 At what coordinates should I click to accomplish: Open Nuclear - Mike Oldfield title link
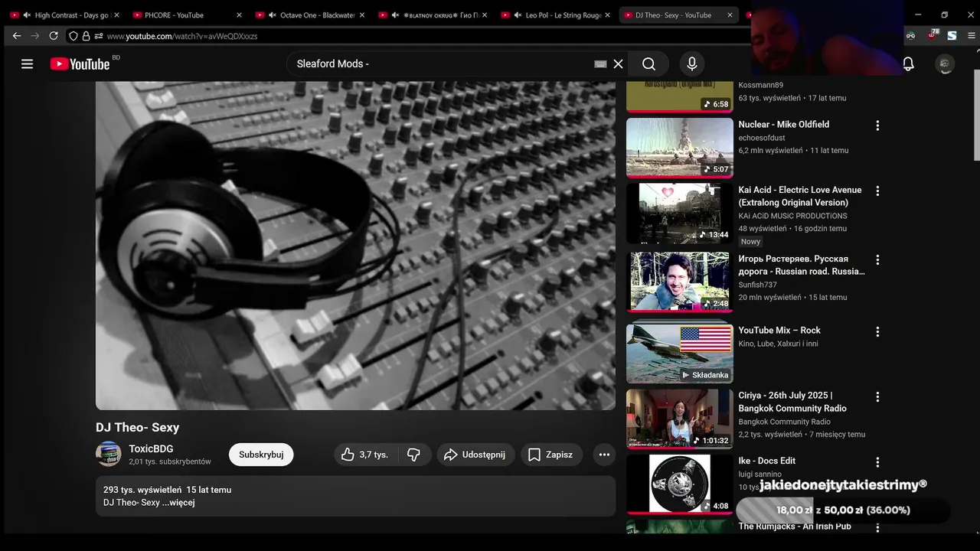tap(783, 124)
